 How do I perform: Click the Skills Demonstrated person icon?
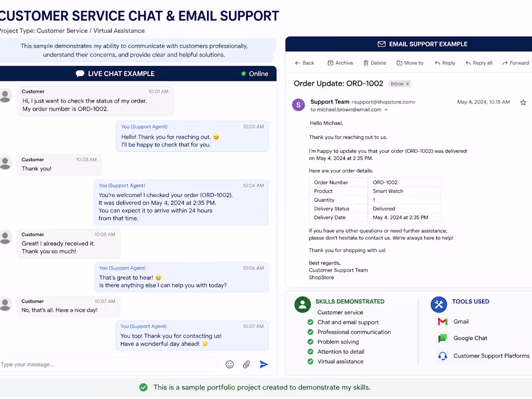tap(303, 304)
